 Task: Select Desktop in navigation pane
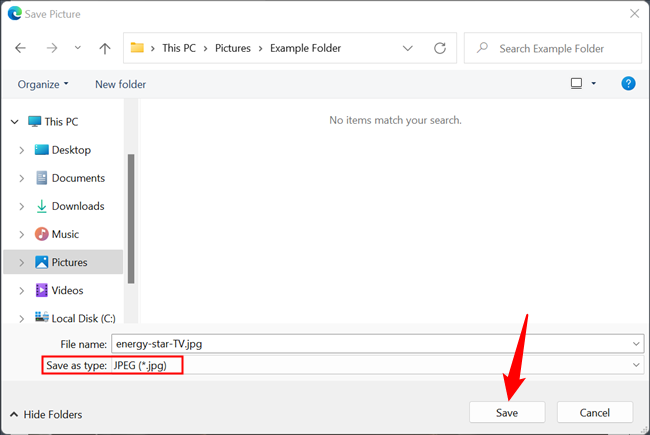tap(71, 150)
